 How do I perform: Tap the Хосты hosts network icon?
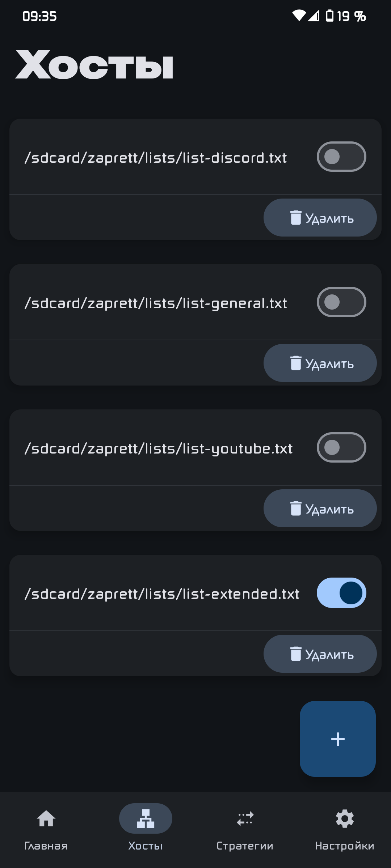point(146,818)
